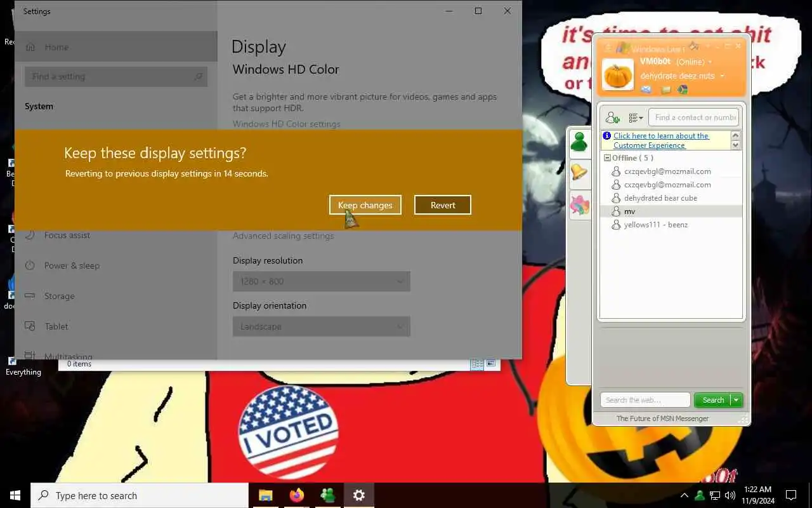Click the taskbar Type here to search box
This screenshot has width=812, height=508.
[x=140, y=495]
